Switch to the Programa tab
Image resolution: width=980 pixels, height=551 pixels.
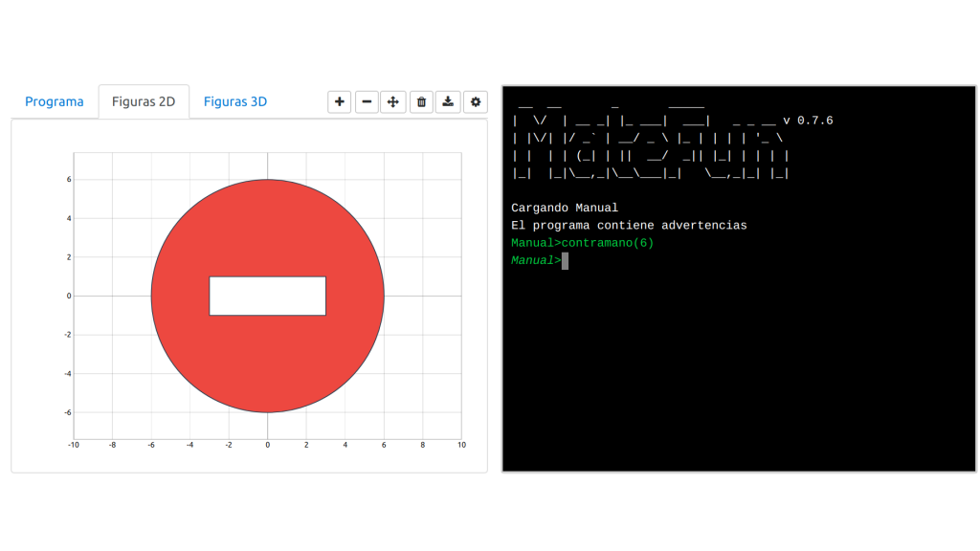(55, 101)
